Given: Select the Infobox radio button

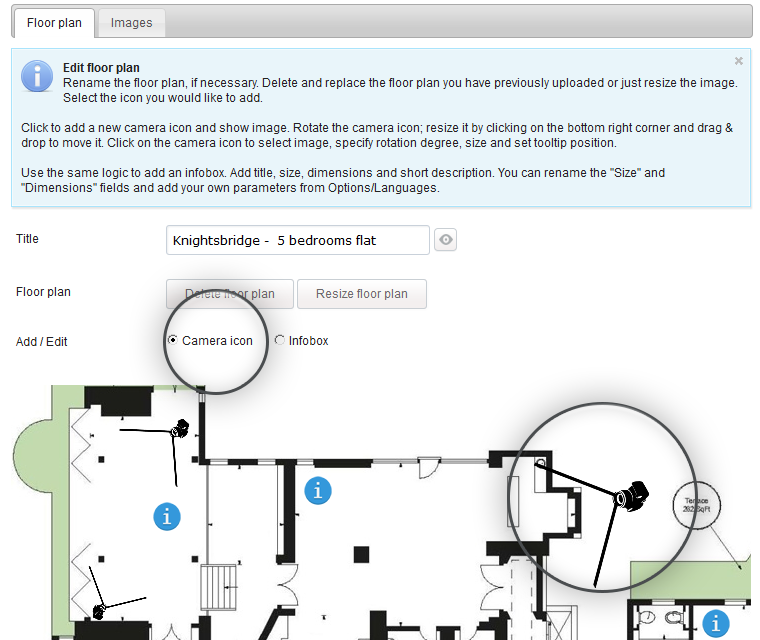Looking at the screenshot, I should (280, 340).
